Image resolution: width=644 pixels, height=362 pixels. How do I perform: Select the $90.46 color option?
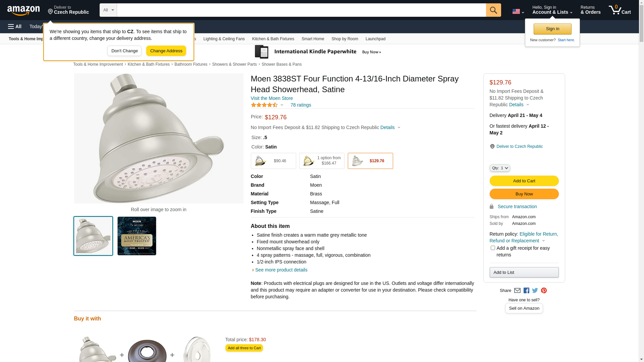273,161
